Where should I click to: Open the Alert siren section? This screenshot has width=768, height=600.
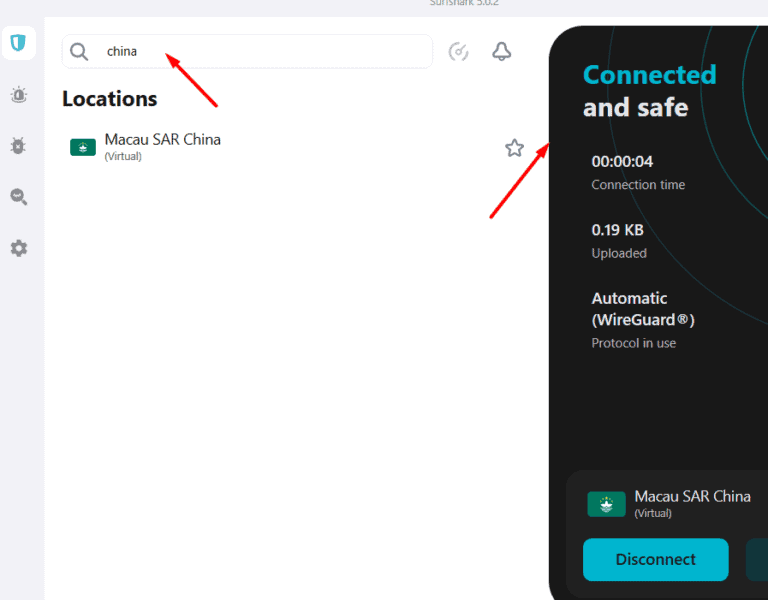click(18, 95)
